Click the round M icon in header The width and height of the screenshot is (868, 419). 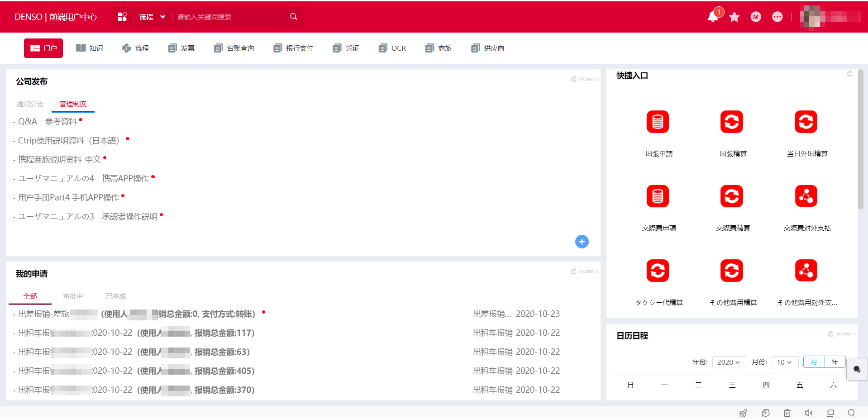point(756,17)
